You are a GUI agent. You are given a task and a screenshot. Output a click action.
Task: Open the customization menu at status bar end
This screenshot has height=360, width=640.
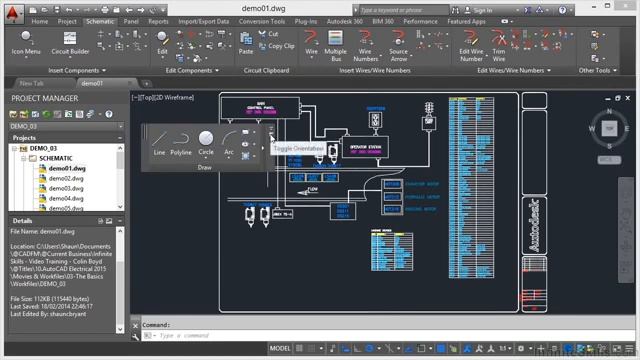click(x=630, y=349)
